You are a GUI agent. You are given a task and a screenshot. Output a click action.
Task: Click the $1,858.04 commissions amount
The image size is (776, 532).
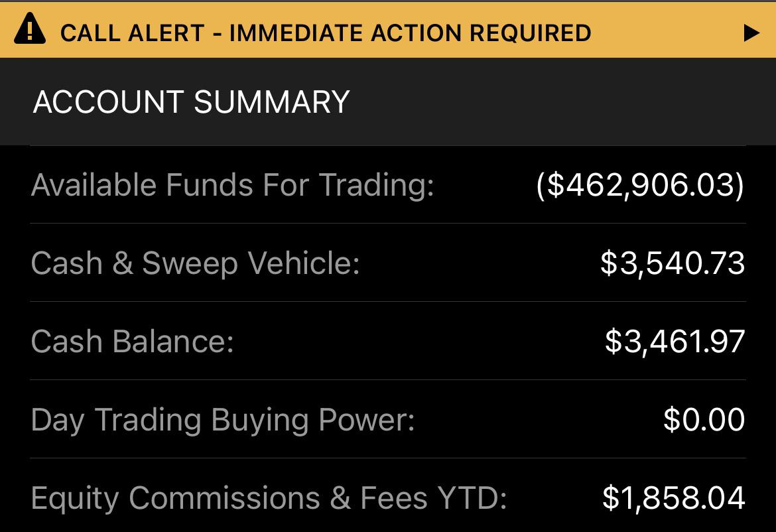click(673, 498)
